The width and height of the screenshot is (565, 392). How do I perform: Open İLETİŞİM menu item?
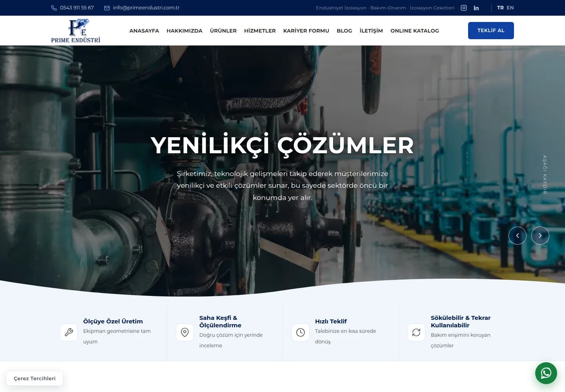tap(371, 31)
